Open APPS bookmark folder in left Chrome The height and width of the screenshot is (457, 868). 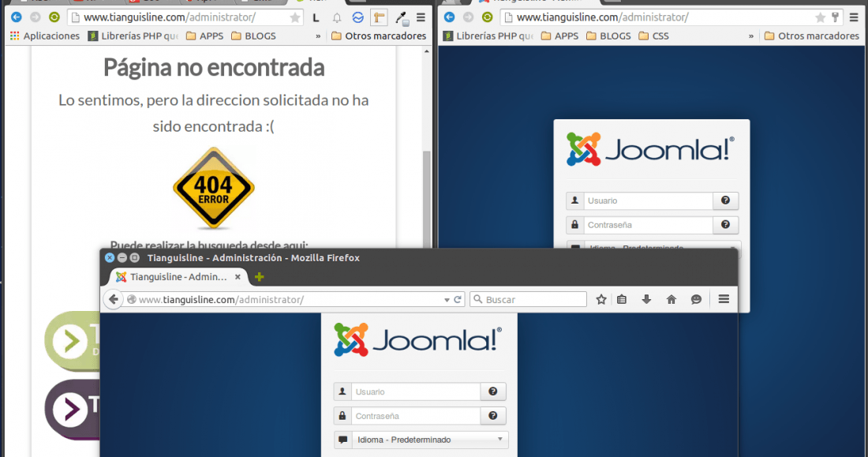pos(205,36)
